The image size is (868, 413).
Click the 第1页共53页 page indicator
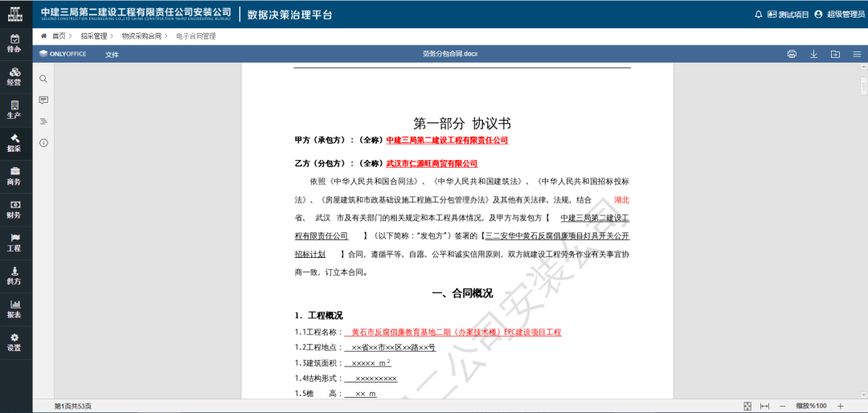click(x=72, y=407)
